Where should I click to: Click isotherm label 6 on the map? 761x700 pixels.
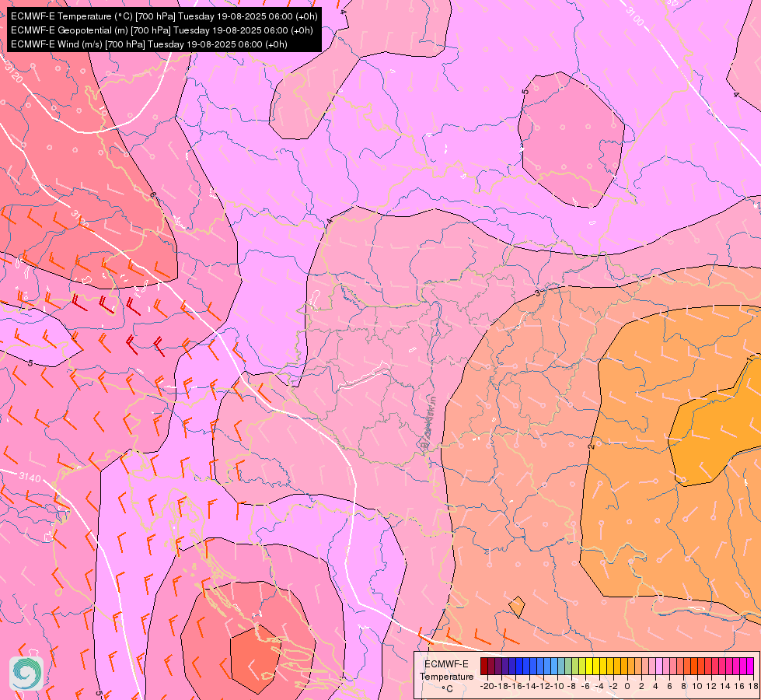[153, 194]
